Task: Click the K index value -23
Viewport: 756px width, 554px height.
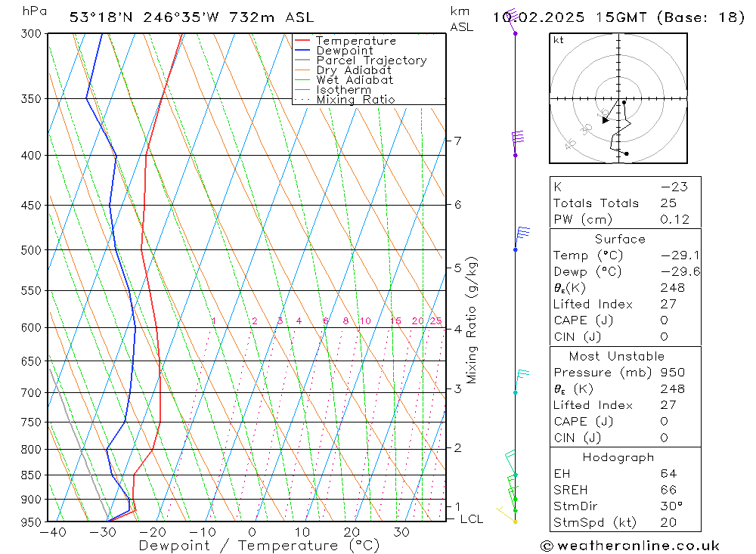Action: pyautogui.click(x=674, y=187)
